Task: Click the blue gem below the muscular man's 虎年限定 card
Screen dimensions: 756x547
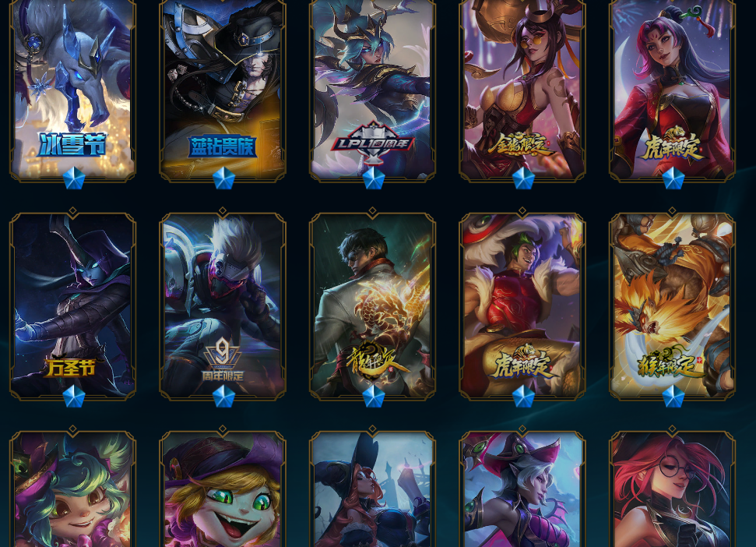Action: [x=524, y=396]
